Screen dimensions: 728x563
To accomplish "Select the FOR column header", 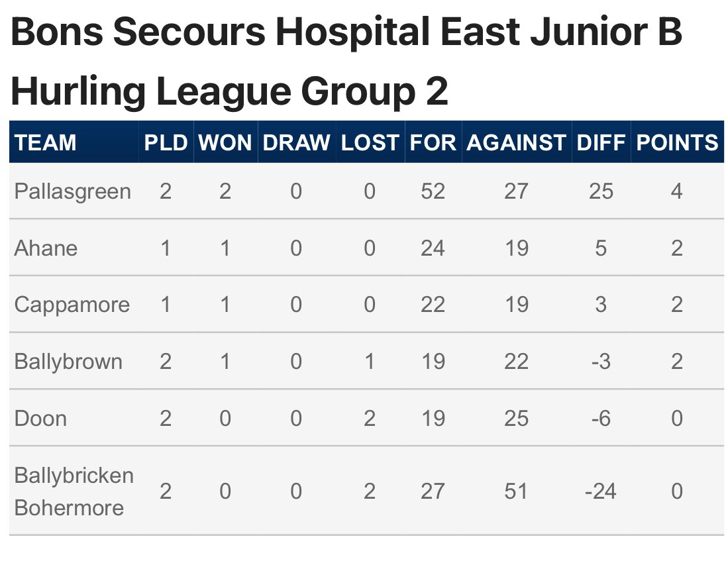I will pos(433,142).
